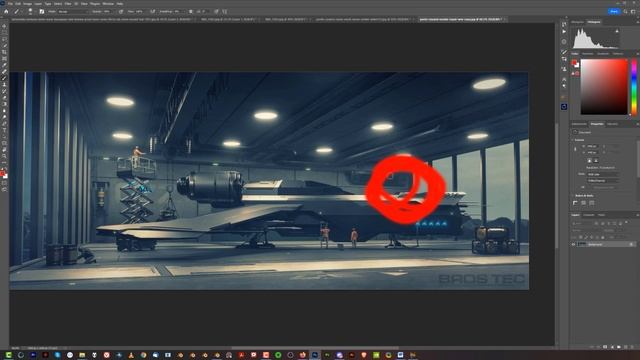Viewport: 640px width, 360px height.
Task: Click the smoothing options gear icon
Action: click(191, 11)
